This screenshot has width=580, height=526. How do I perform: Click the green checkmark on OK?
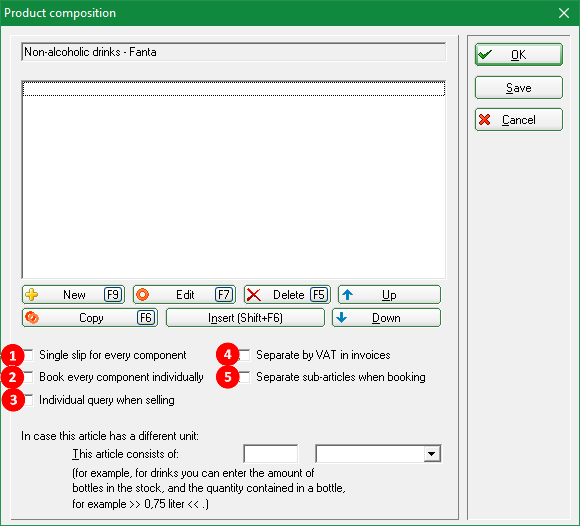point(485,55)
